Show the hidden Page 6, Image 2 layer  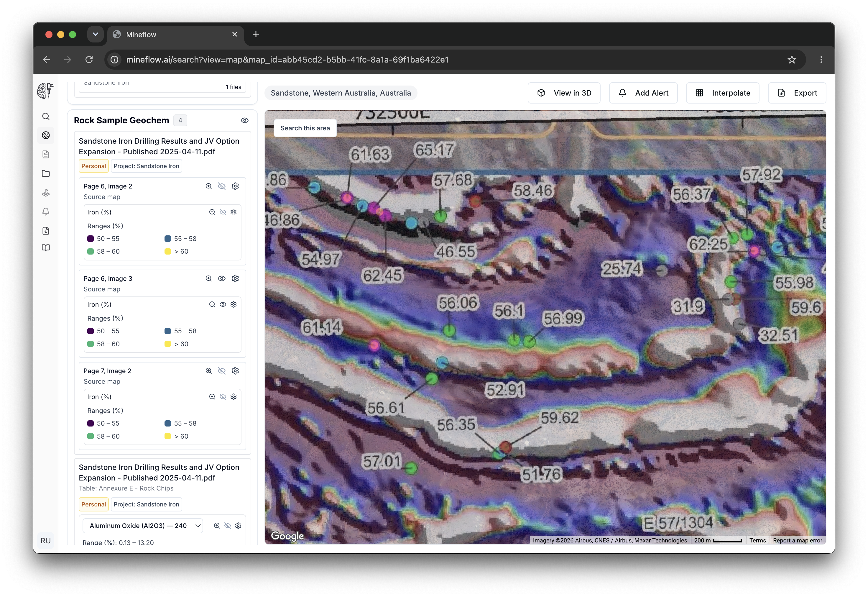pos(222,186)
